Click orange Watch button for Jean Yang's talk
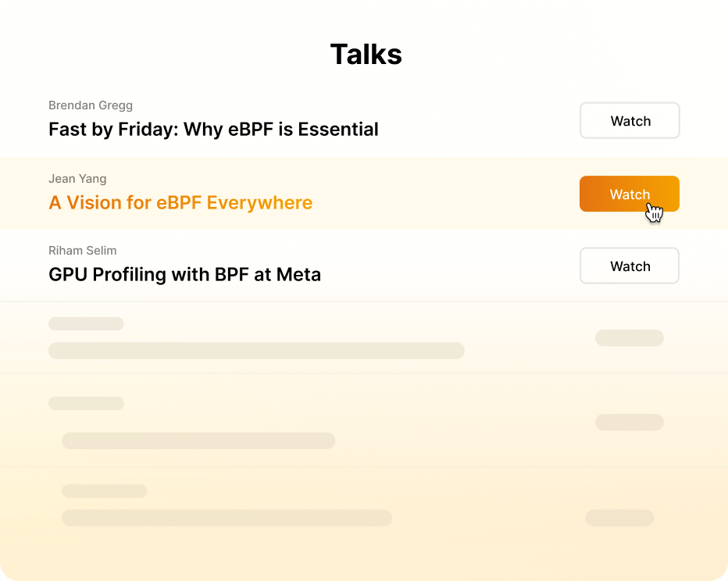Viewport: 728px width, 581px height. 630,194
